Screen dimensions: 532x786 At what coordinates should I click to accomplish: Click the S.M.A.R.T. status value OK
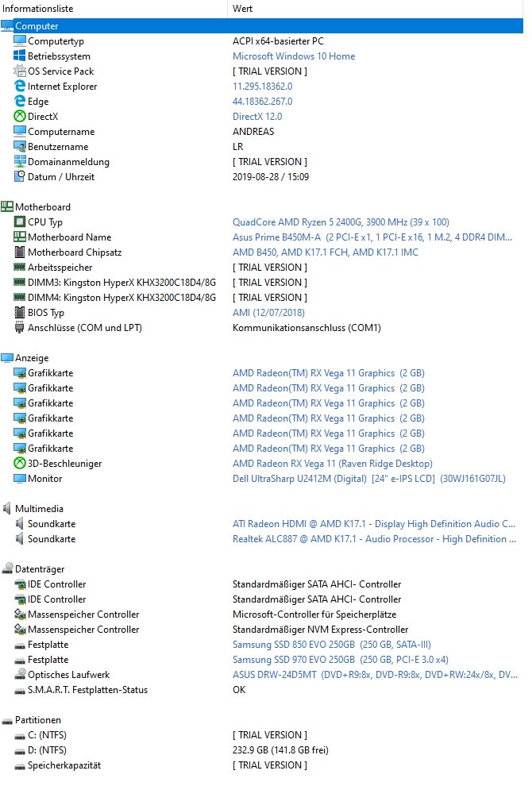click(239, 690)
